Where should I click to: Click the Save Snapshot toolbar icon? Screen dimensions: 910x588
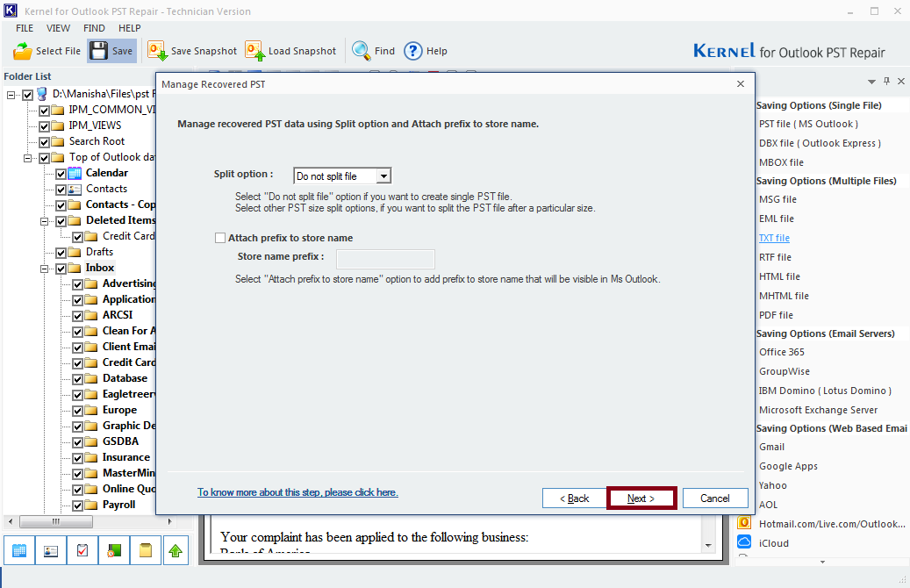pos(158,51)
